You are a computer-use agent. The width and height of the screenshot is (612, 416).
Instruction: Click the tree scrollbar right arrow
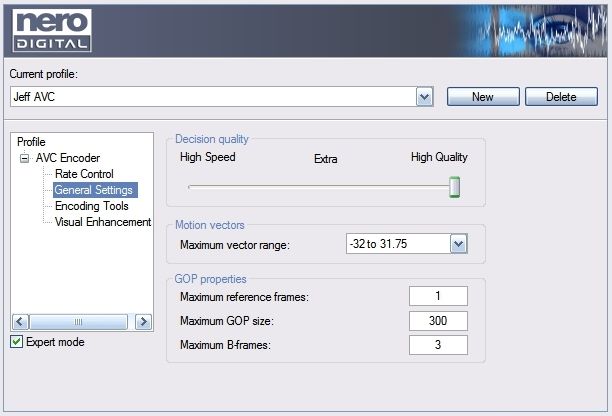click(x=143, y=322)
